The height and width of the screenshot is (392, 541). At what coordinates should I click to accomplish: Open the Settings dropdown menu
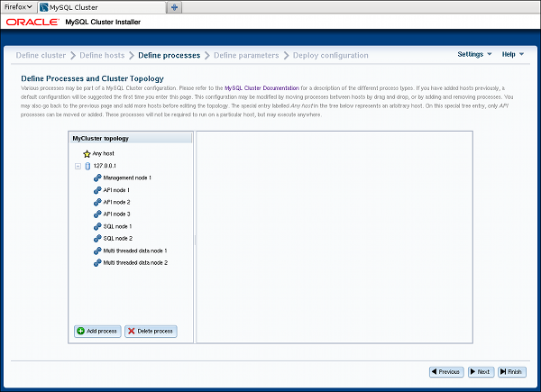tap(474, 55)
